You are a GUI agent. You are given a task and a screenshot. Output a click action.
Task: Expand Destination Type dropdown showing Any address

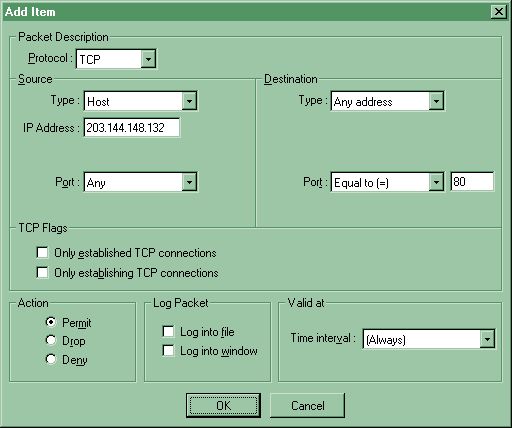387,101
